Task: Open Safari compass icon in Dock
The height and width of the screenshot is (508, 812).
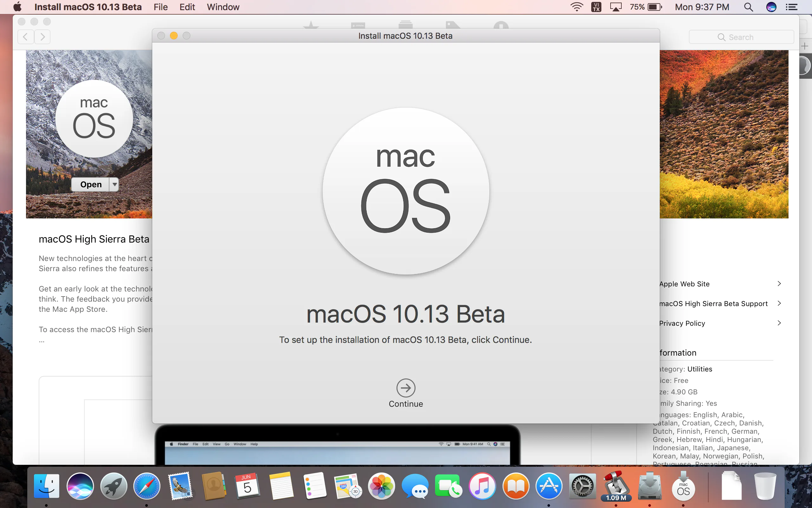Action: pyautogui.click(x=147, y=486)
